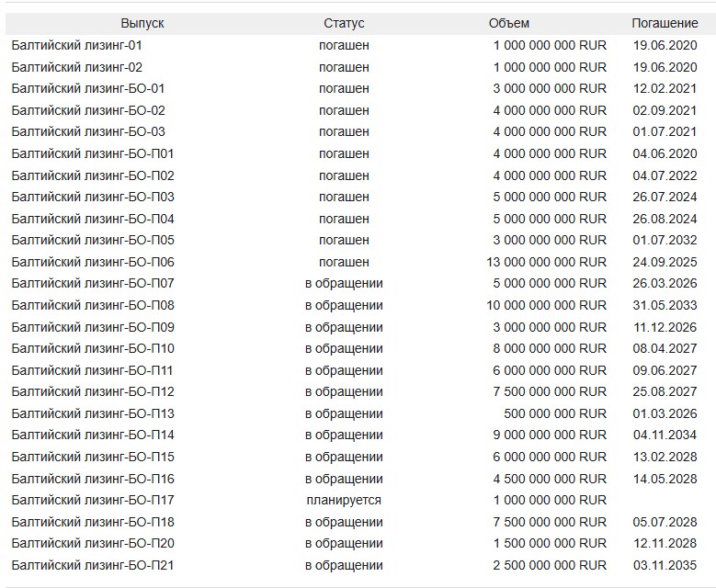Click redemption date 12.02.2021
This screenshot has height=588, width=716.
click(665, 88)
